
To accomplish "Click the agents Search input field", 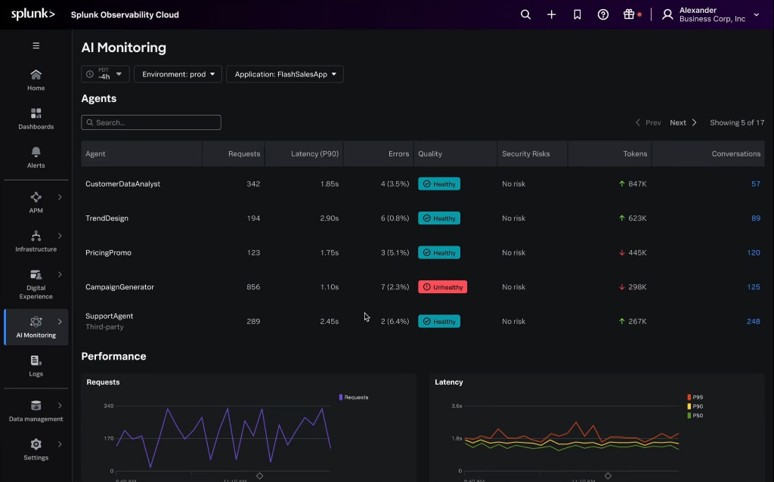I will pyautogui.click(x=151, y=122).
